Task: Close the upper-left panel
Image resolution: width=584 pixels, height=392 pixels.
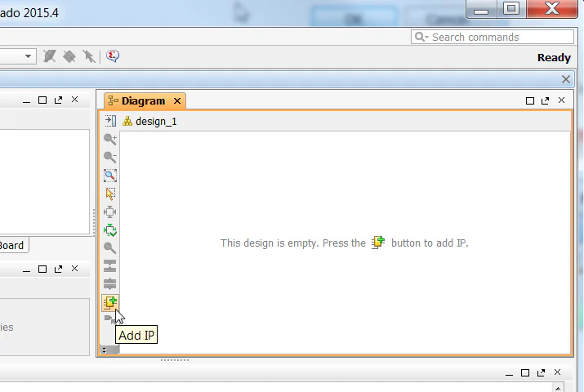Action: [74, 100]
